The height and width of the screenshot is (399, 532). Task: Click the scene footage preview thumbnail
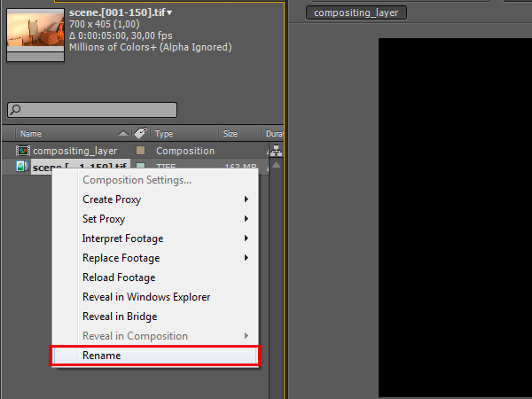[x=35, y=29]
